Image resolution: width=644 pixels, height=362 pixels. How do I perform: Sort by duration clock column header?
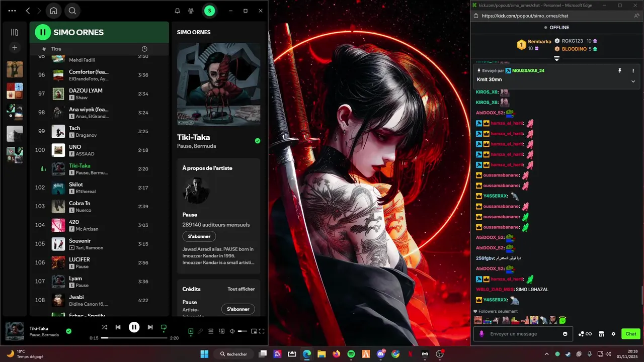pos(144,49)
